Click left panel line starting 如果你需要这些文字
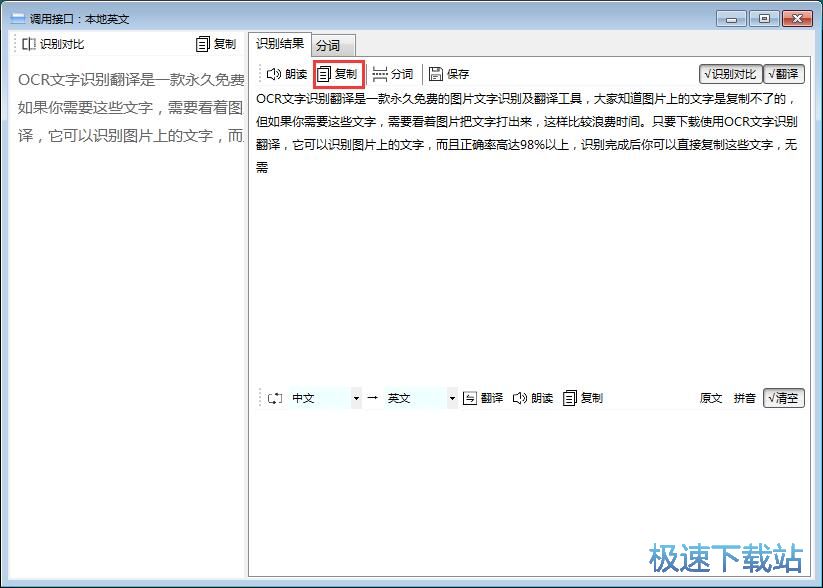823x588 pixels. click(x=130, y=108)
